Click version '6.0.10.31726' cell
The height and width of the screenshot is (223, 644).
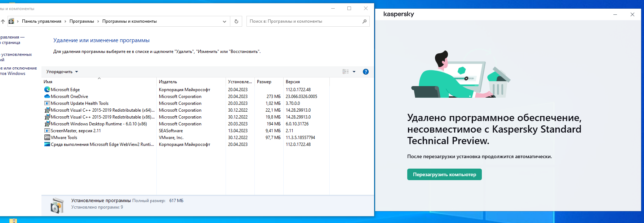[x=297, y=124]
